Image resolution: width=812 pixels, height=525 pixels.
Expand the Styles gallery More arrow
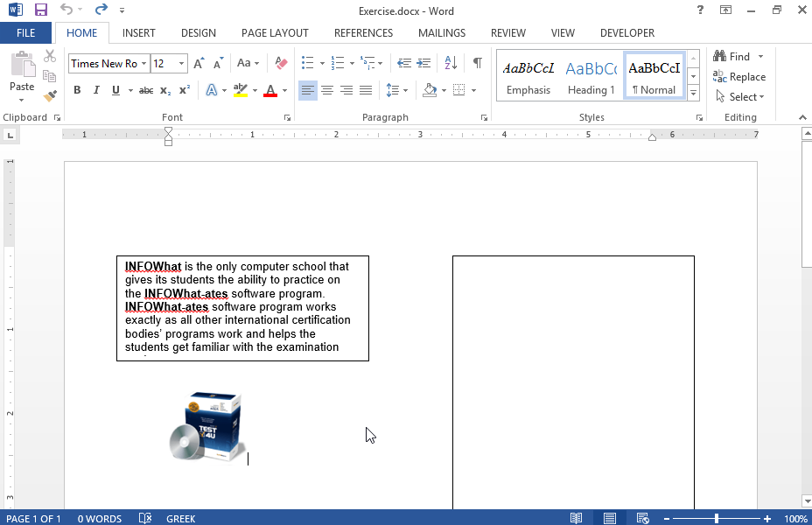tap(693, 94)
